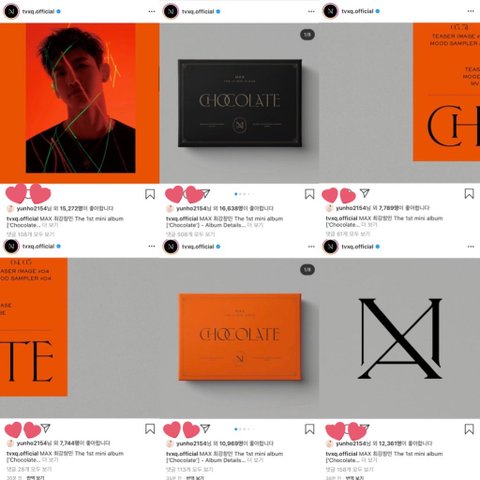Bookmark the black Chocolate box post
480x480 pixels.
(310, 194)
